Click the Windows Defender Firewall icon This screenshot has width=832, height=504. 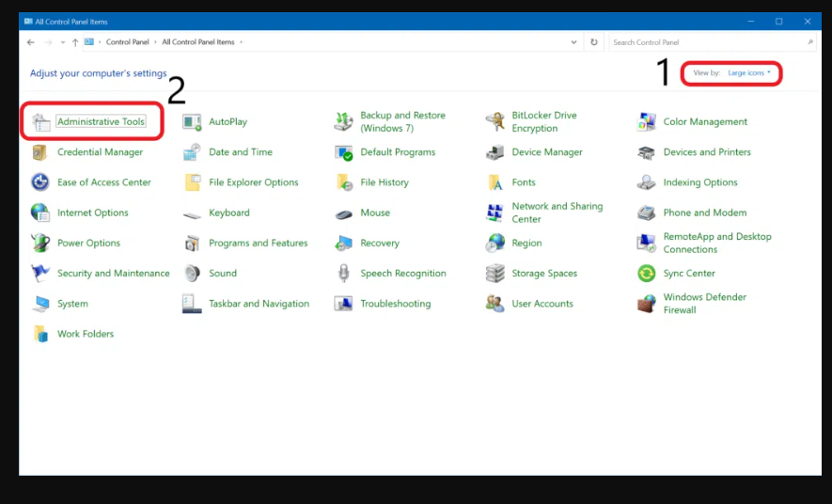click(x=647, y=304)
